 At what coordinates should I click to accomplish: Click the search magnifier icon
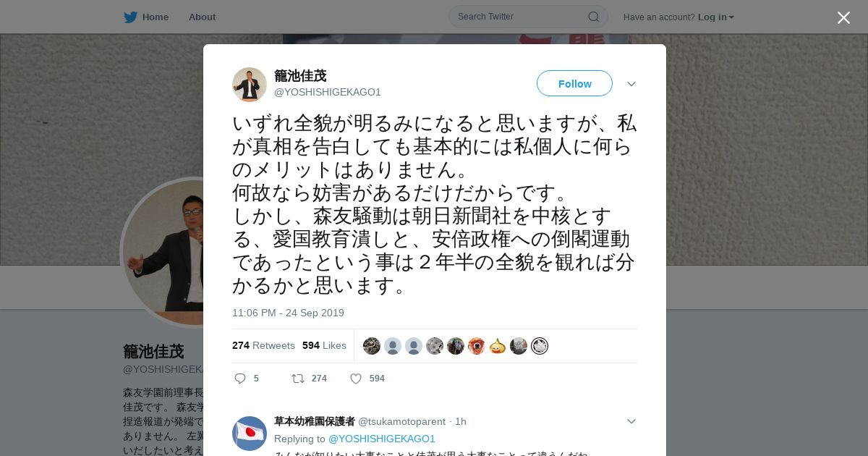pos(593,17)
